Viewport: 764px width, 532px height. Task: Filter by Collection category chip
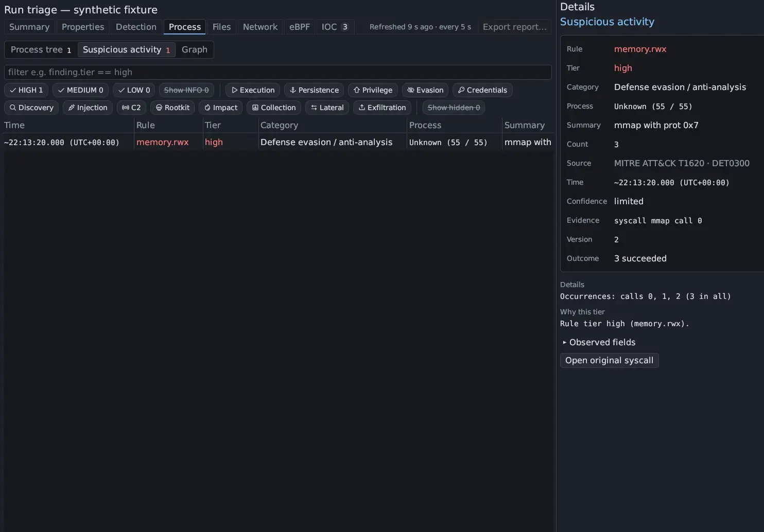click(274, 108)
